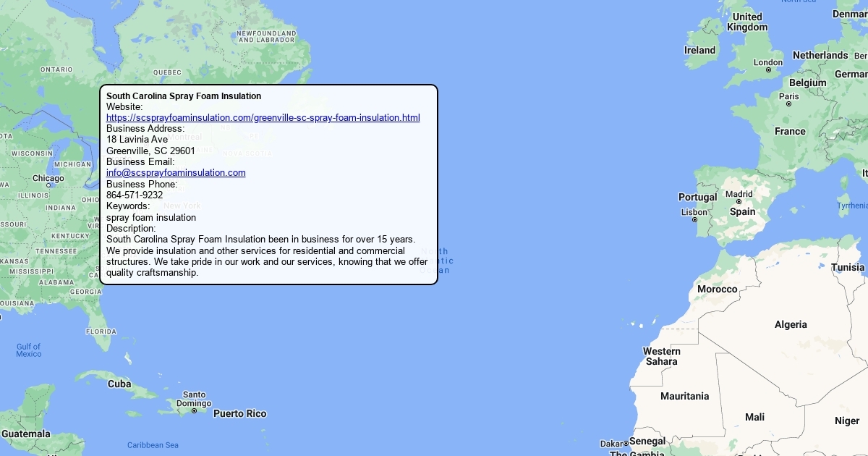Image resolution: width=868 pixels, height=456 pixels.
Task: Select the Lisbon capital marker dot
Action: [694, 220]
